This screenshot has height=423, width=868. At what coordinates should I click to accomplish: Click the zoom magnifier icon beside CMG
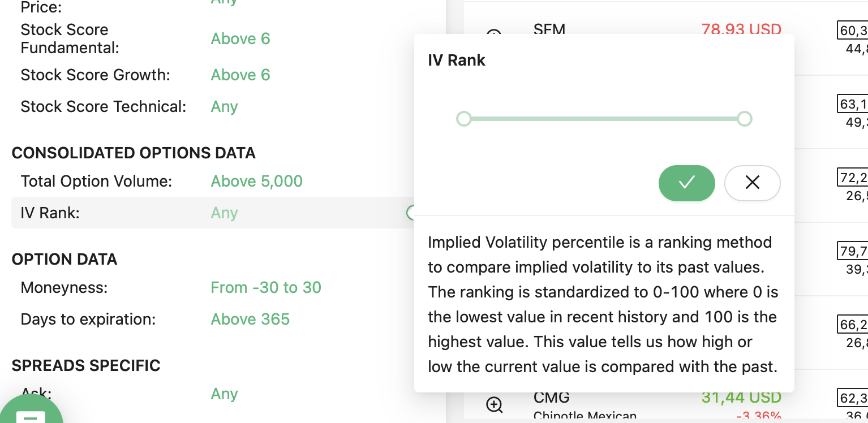[x=495, y=404]
